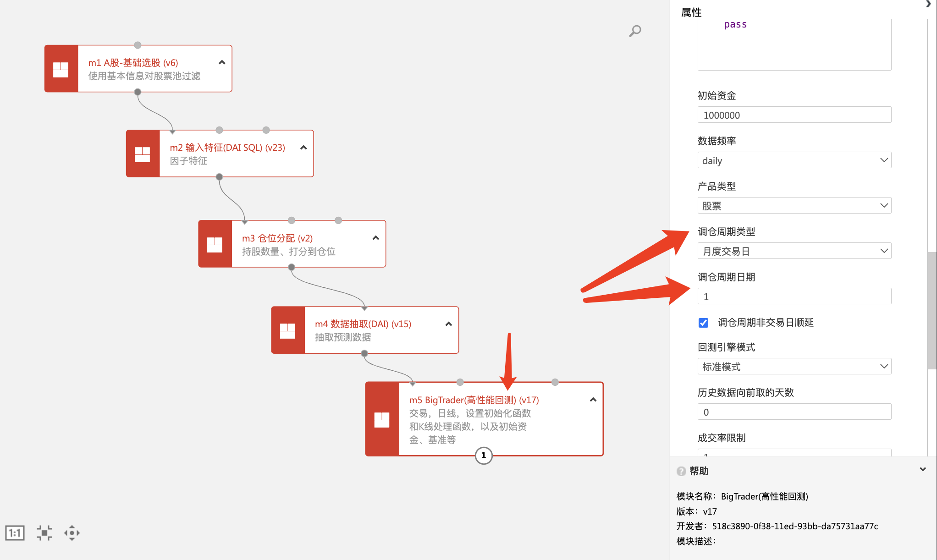The image size is (937, 560).
Task: Open the 回测引擎模式 dropdown
Action: click(x=794, y=367)
